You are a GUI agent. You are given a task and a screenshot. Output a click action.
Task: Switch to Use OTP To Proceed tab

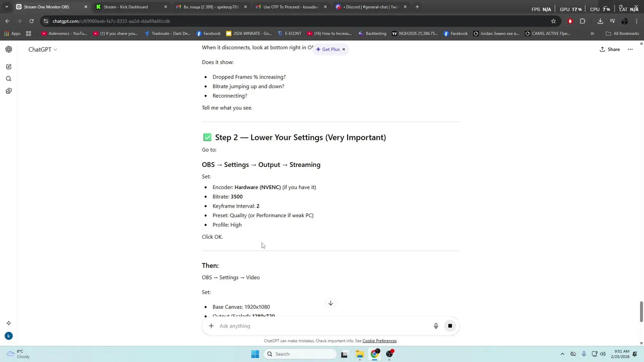(290, 7)
